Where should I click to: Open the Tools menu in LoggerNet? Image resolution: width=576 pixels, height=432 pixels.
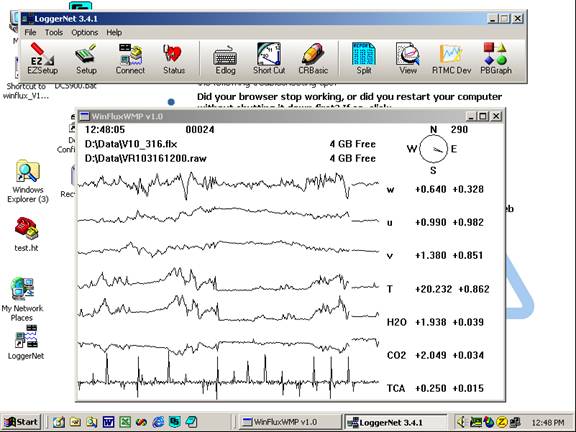pos(54,32)
